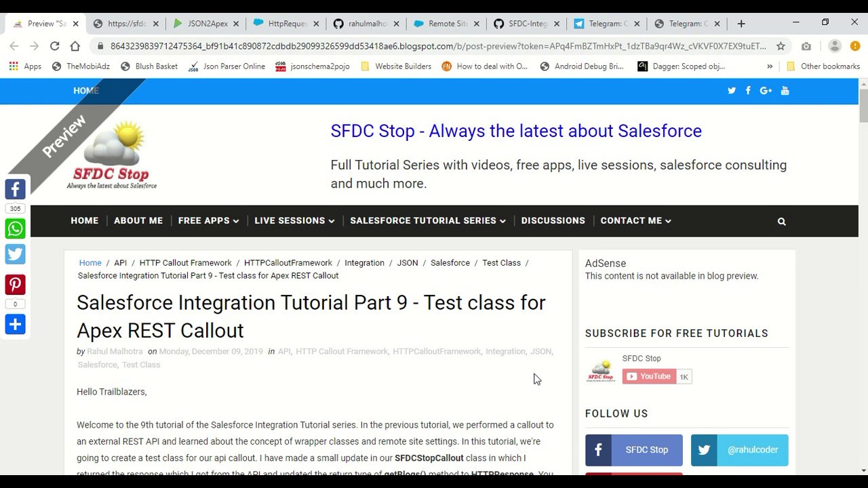
Task: Open the Other bookmarks folder
Action: pyautogui.click(x=823, y=66)
